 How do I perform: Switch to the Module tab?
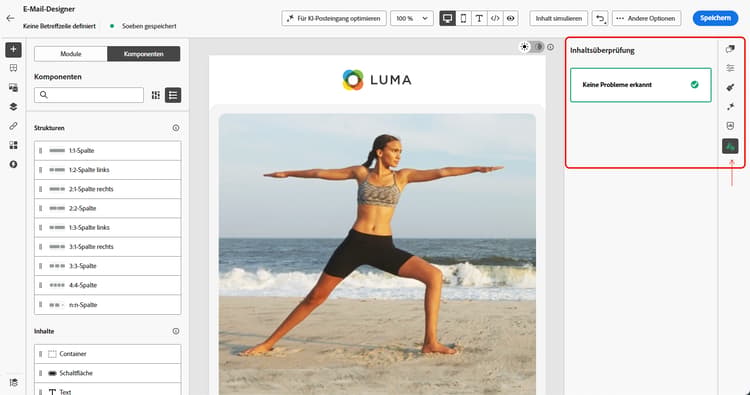pyautogui.click(x=71, y=54)
